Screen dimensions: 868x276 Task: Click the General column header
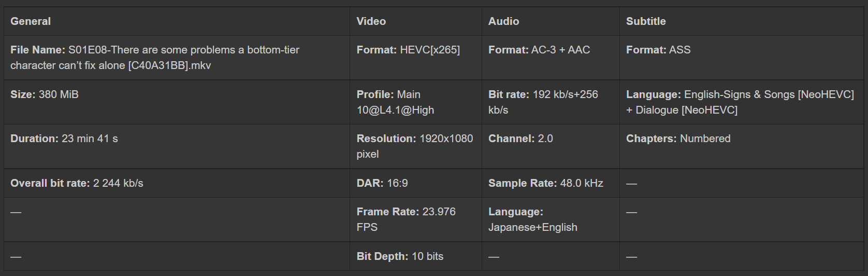[x=31, y=21]
